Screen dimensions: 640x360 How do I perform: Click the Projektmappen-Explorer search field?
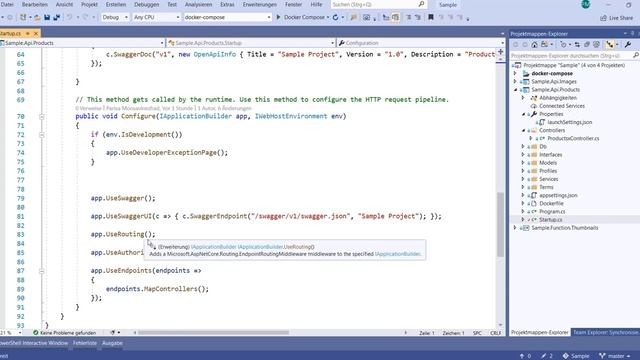[x=574, y=55]
